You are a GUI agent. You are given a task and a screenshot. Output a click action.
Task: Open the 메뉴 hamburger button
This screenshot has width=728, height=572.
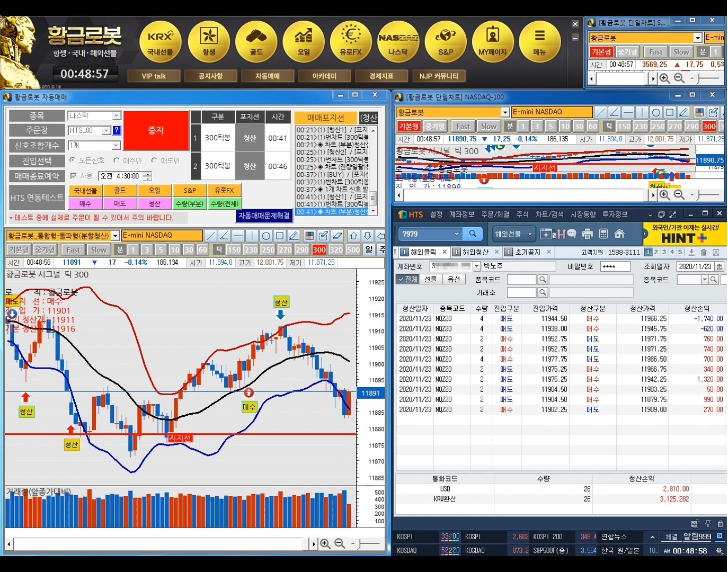(540, 42)
